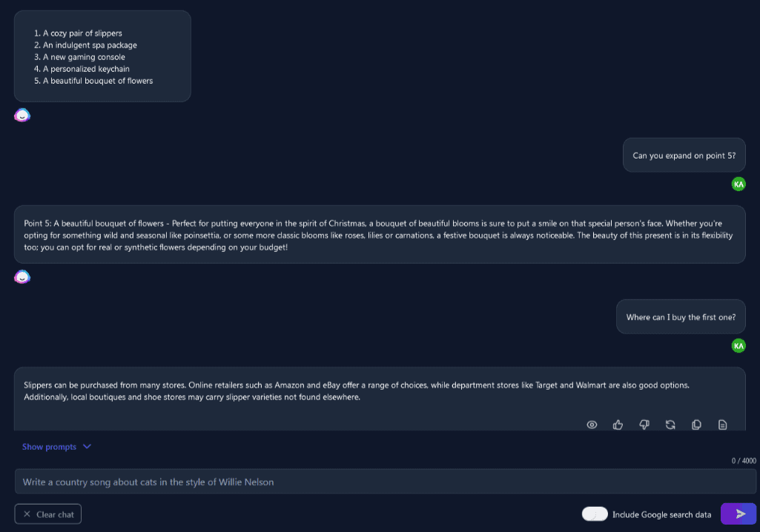
Task: Click the KA avatar under 'expand on point 5'
Action: [x=738, y=184]
